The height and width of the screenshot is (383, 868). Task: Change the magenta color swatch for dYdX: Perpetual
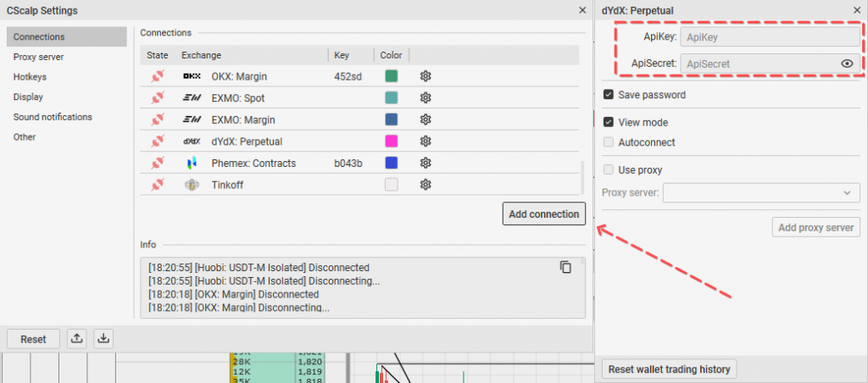[392, 142]
